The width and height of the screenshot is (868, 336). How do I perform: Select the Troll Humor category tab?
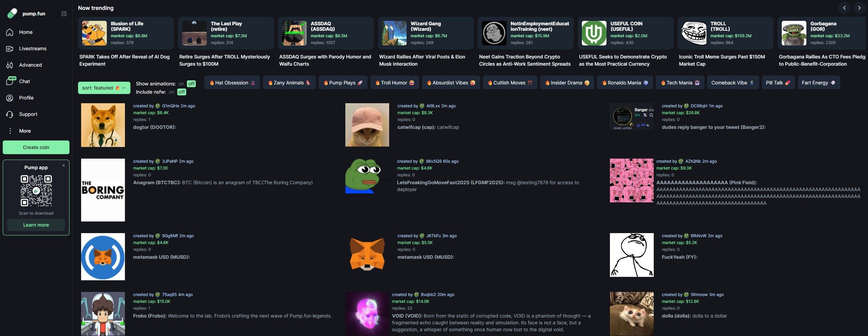coord(395,83)
